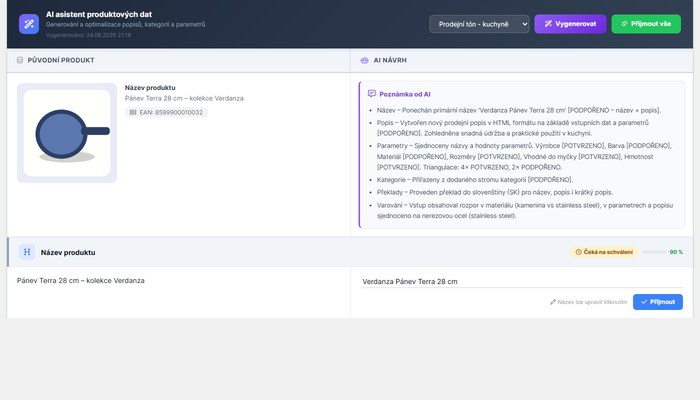This screenshot has width=700, height=400.
Task: Click the H heading icon in 'Název produktu' row
Action: (x=27, y=252)
